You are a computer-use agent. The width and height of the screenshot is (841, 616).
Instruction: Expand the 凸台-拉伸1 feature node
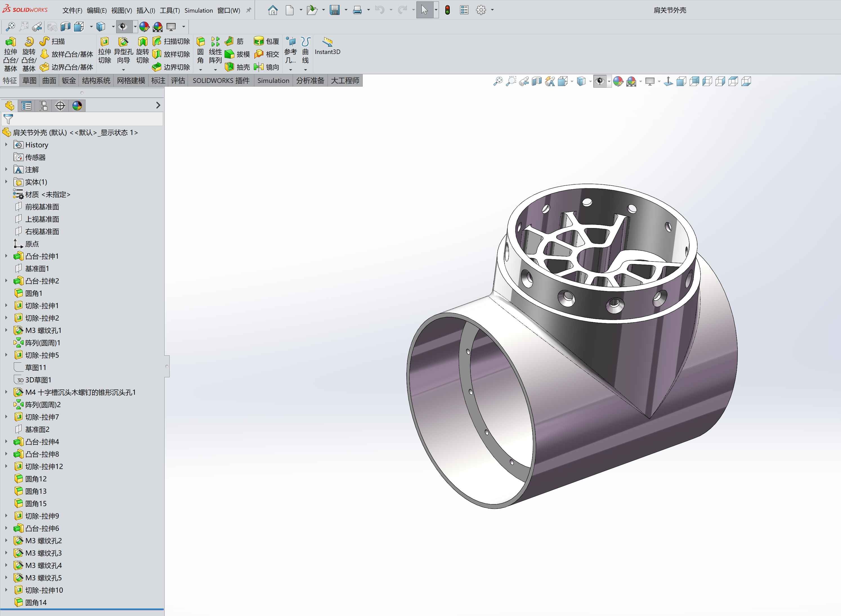pos(6,256)
